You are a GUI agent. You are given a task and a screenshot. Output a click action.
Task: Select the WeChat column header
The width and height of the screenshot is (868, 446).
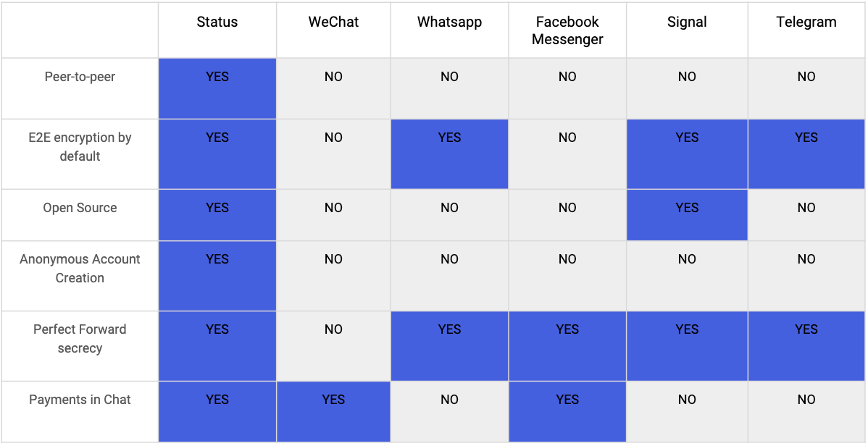pos(333,30)
